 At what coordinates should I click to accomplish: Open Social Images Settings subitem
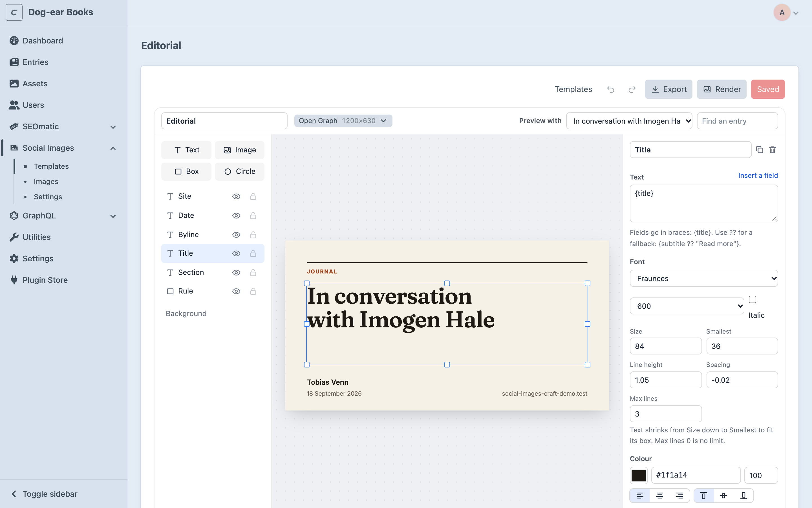point(48,196)
